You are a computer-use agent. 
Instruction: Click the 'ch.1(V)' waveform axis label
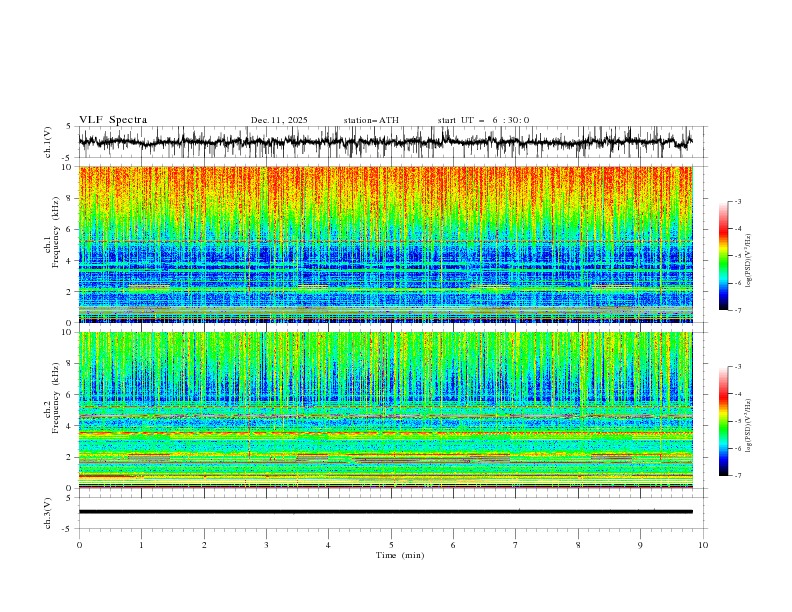pos(48,142)
